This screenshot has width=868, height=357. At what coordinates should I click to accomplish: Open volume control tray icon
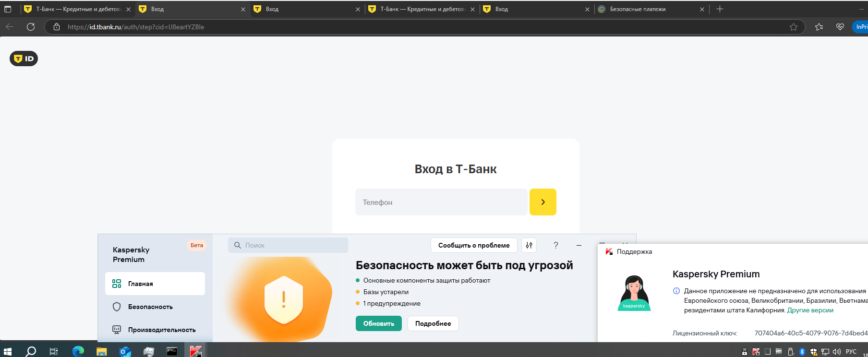(837, 352)
